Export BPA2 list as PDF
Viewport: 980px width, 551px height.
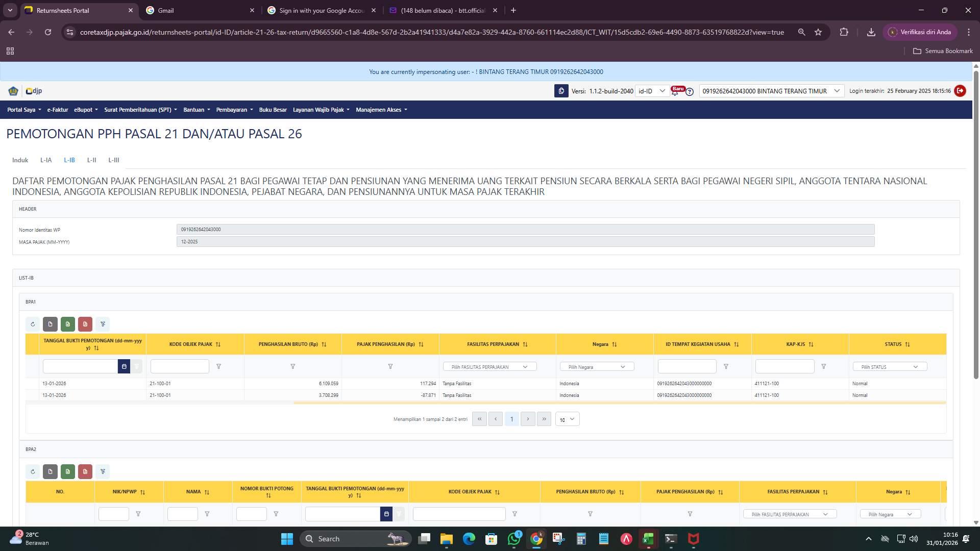click(85, 471)
